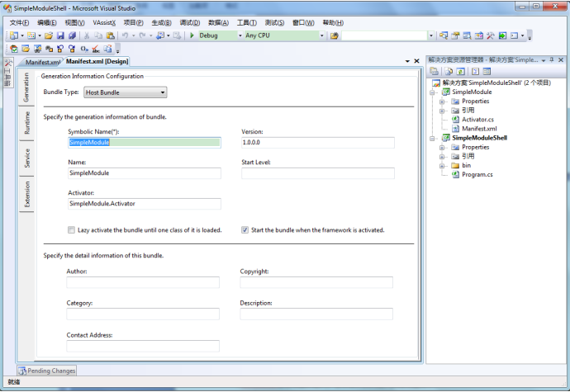Open the Find combo box dropdown arrow
Screen dimensions: 570x392
[431, 35]
